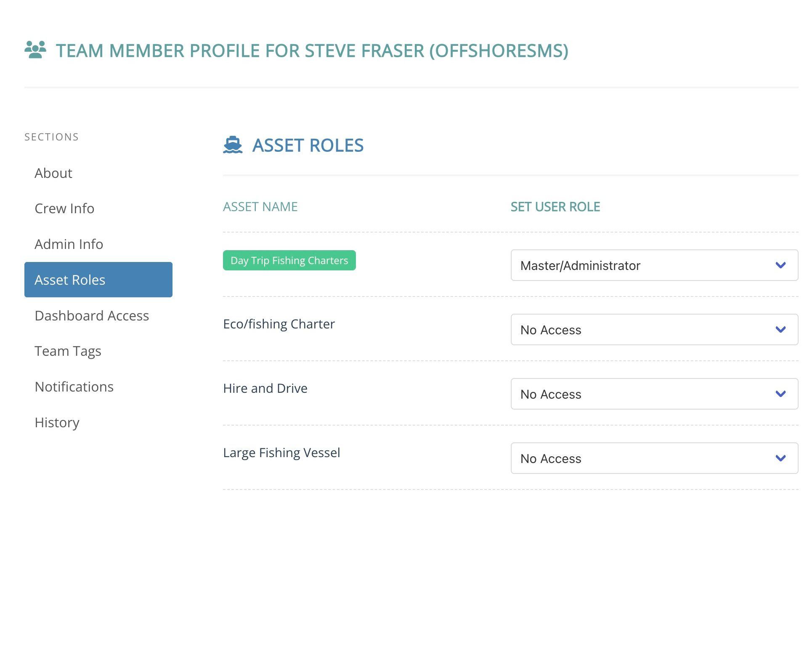Click the Team Member Profile page title
807x672 pixels.
(312, 50)
